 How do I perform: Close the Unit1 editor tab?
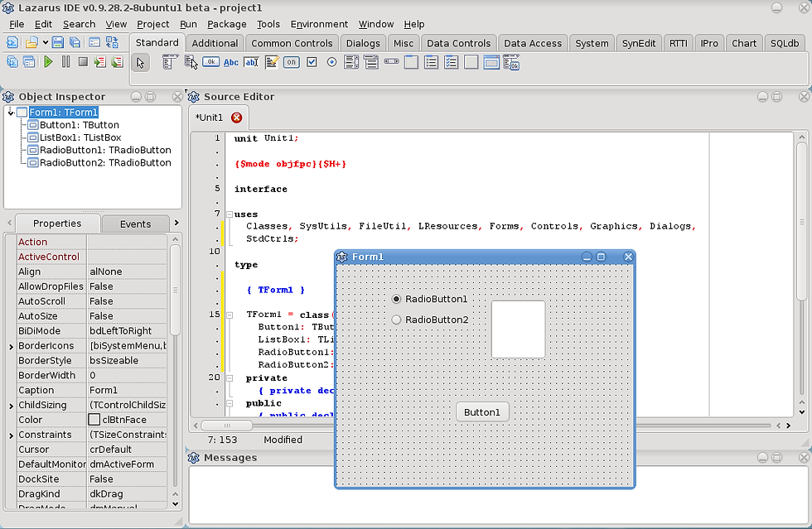237,118
